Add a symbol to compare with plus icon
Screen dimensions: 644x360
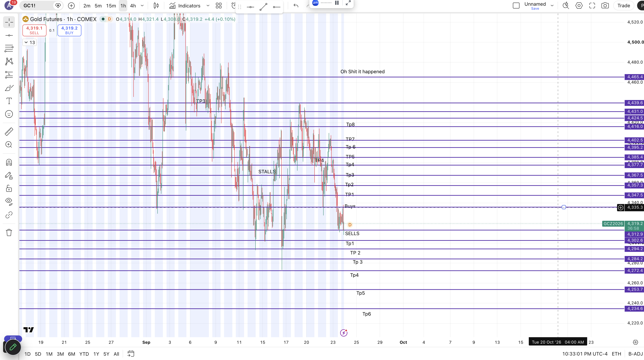point(71,6)
